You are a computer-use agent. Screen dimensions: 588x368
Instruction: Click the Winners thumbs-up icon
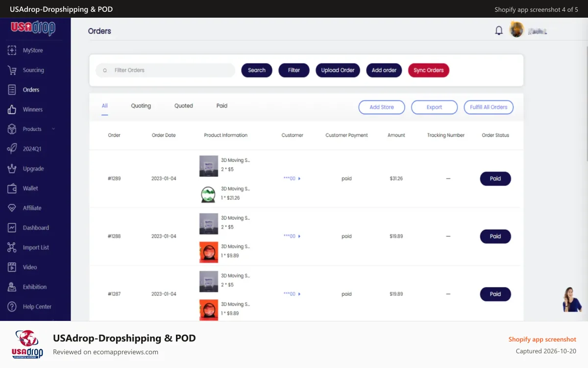[12, 109]
